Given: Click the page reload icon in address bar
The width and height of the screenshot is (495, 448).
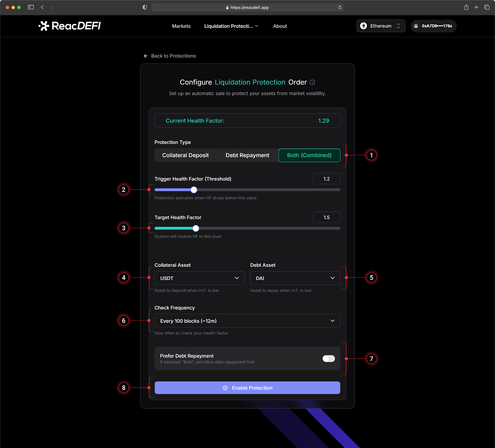Looking at the screenshot, I should point(340,7).
